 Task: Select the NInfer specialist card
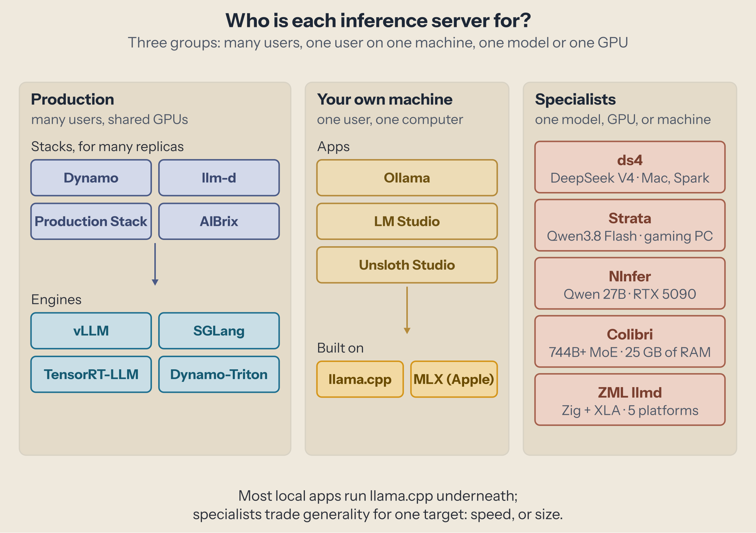point(630,283)
